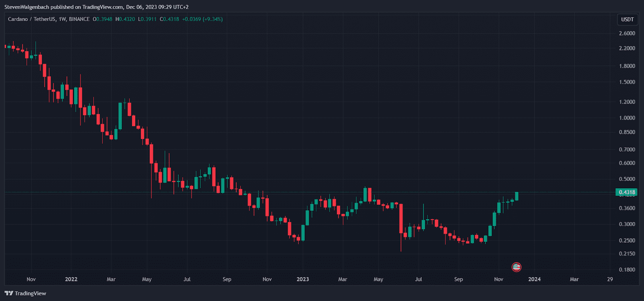Image resolution: width=644 pixels, height=301 pixels.
Task: Open the USDT currency selector
Action: (627, 19)
